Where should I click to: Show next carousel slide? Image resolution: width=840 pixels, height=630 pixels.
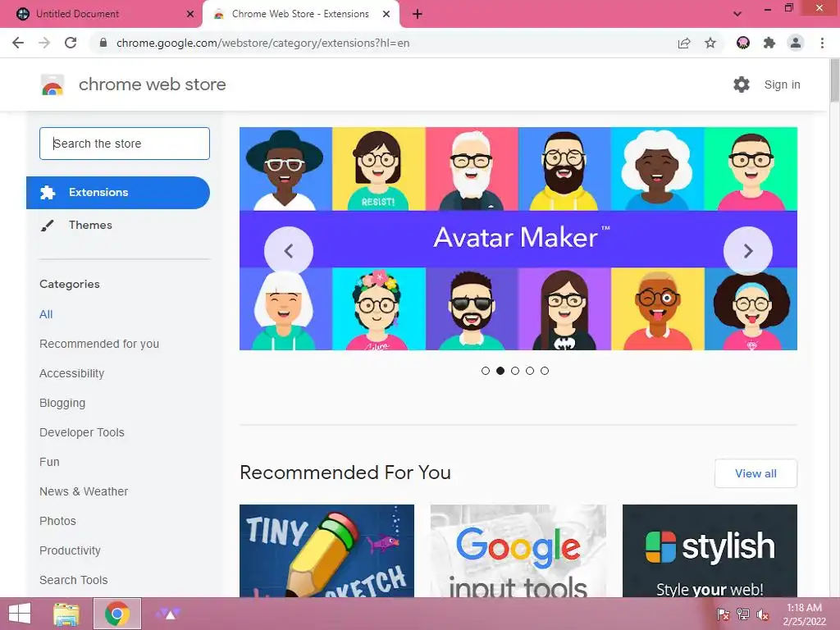click(x=748, y=251)
